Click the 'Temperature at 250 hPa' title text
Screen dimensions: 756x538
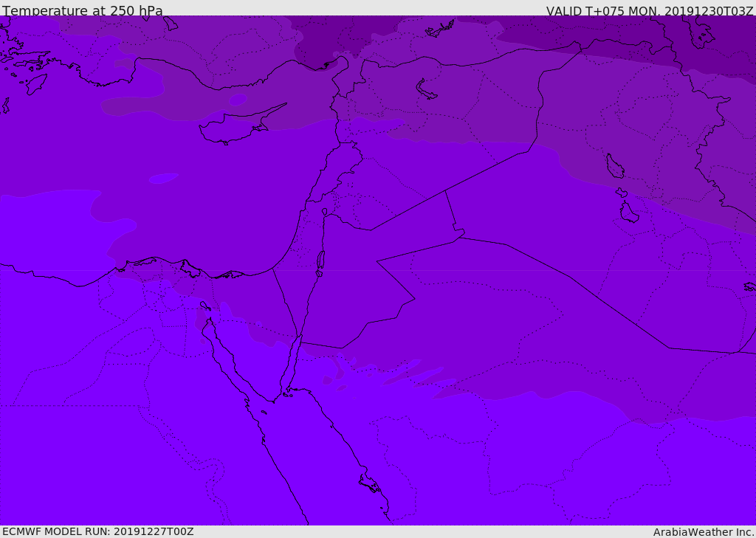83,10
